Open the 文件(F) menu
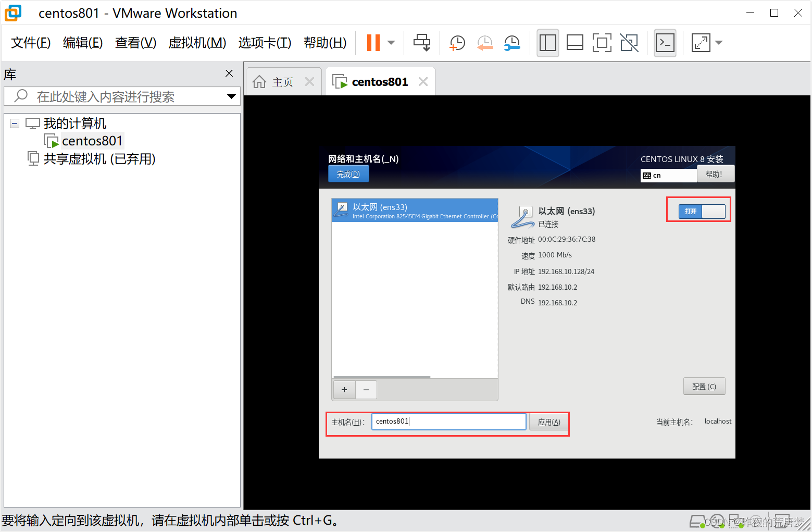Image resolution: width=812 pixels, height=532 pixels. [31, 43]
